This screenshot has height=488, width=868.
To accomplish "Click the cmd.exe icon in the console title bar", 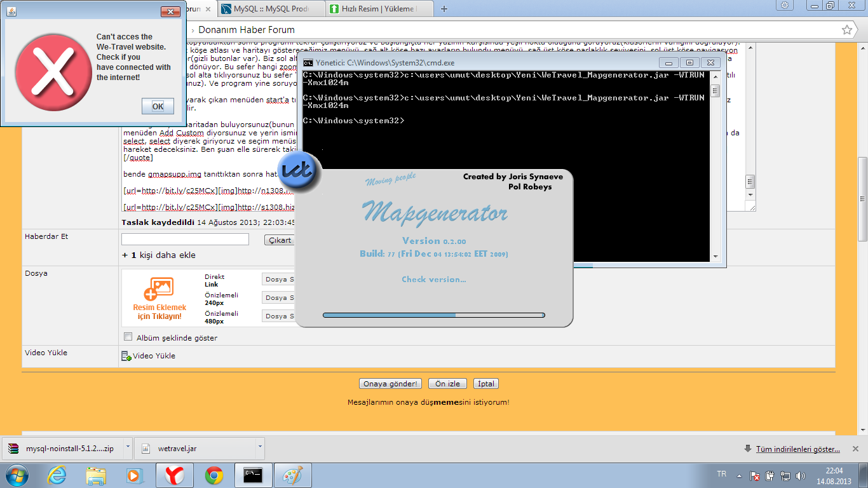I will tap(308, 63).
